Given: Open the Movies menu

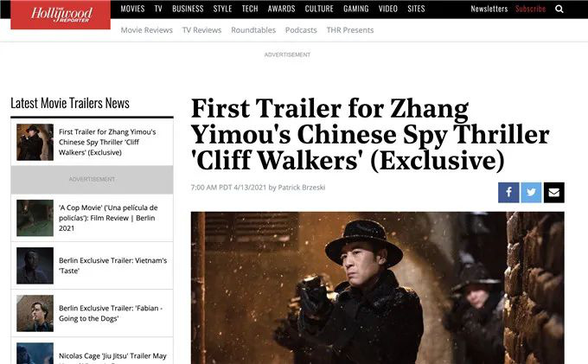Looking at the screenshot, I should pos(132,9).
